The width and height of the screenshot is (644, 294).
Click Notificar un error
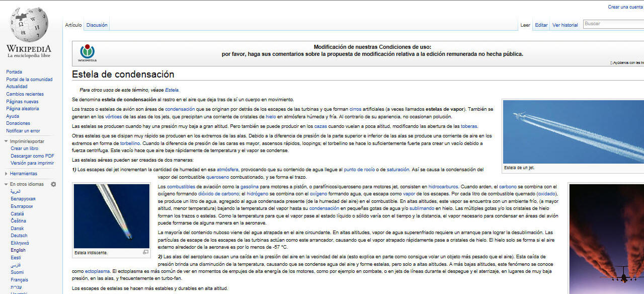[23, 131]
